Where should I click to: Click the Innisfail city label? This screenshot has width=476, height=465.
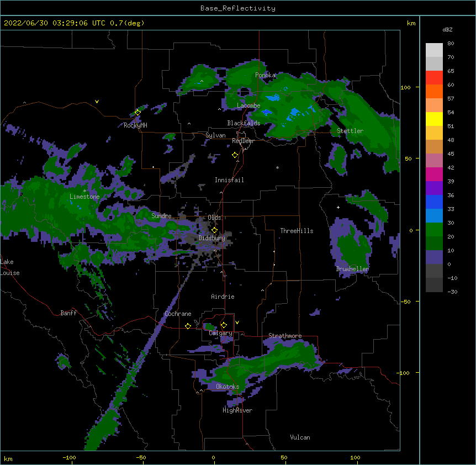point(229,180)
